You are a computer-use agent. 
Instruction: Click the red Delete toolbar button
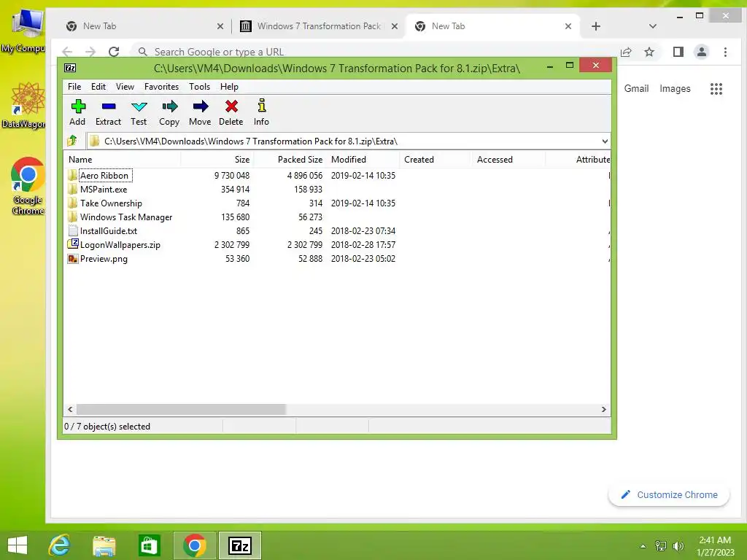click(231, 112)
